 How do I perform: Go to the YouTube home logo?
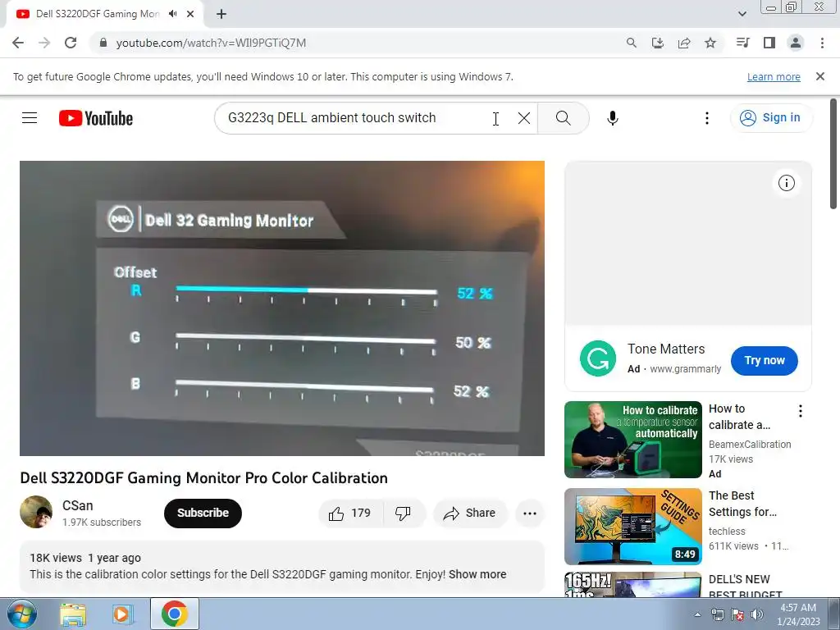(x=96, y=118)
